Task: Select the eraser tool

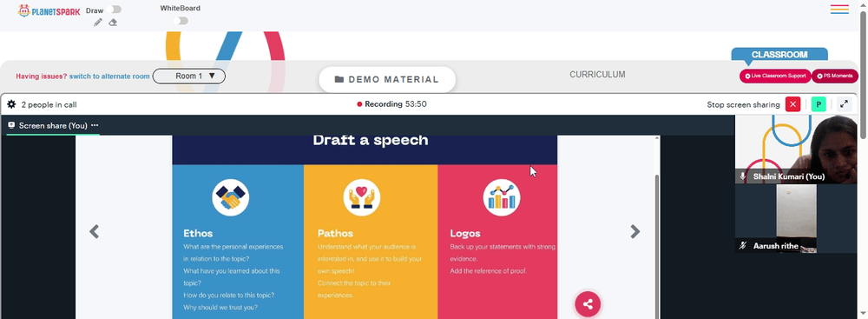Action: [x=113, y=23]
